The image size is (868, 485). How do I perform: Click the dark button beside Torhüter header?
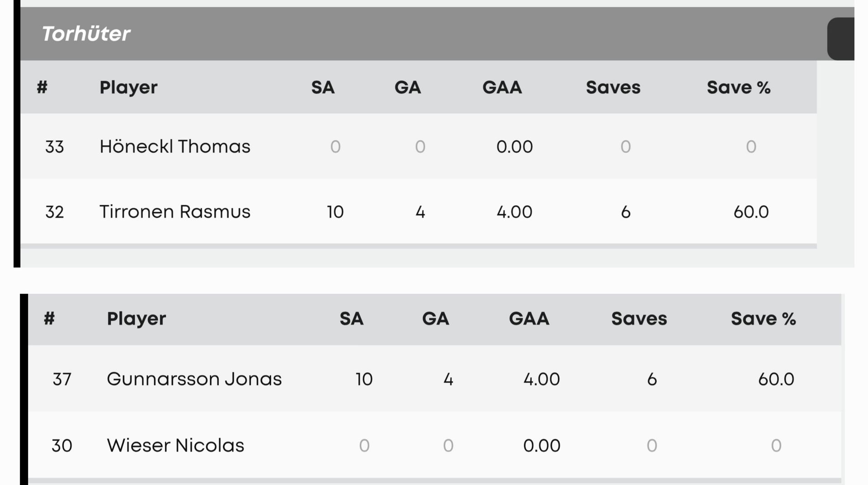[841, 39]
